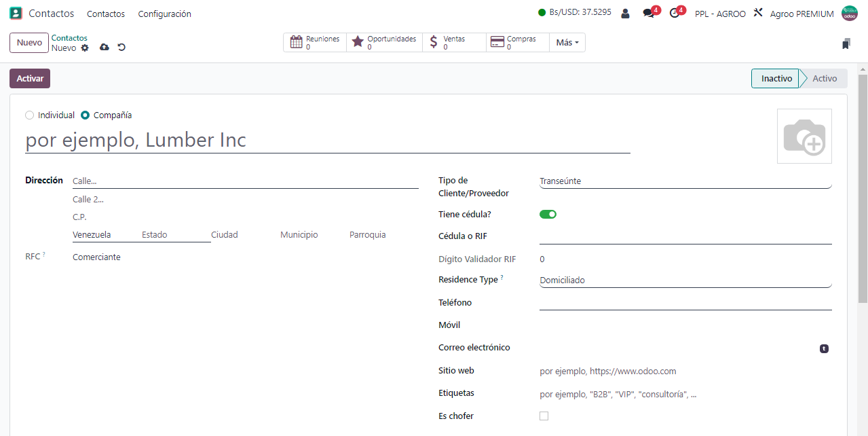The image size is (868, 436).
Task: Discard changes with the undo arrow icon
Action: click(x=121, y=48)
